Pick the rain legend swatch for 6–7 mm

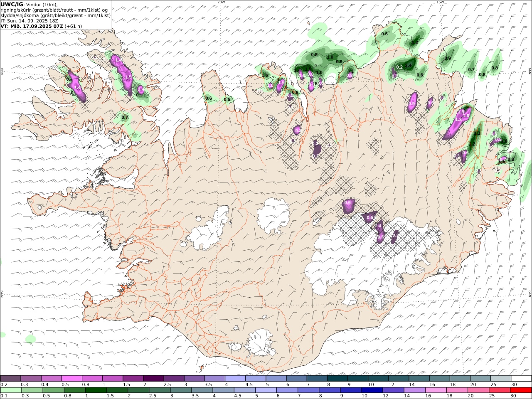(287, 390)
